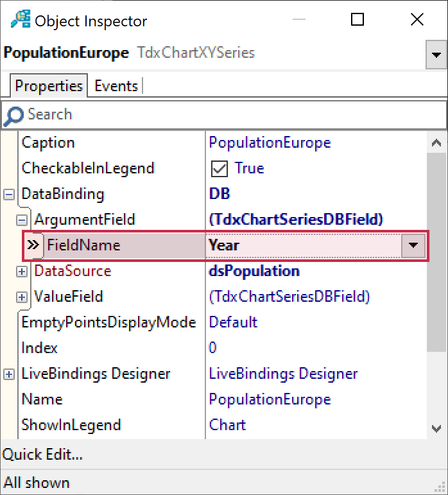This screenshot has width=448, height=495.
Task: Select the Caption value PopulationEurope
Action: 270,143
